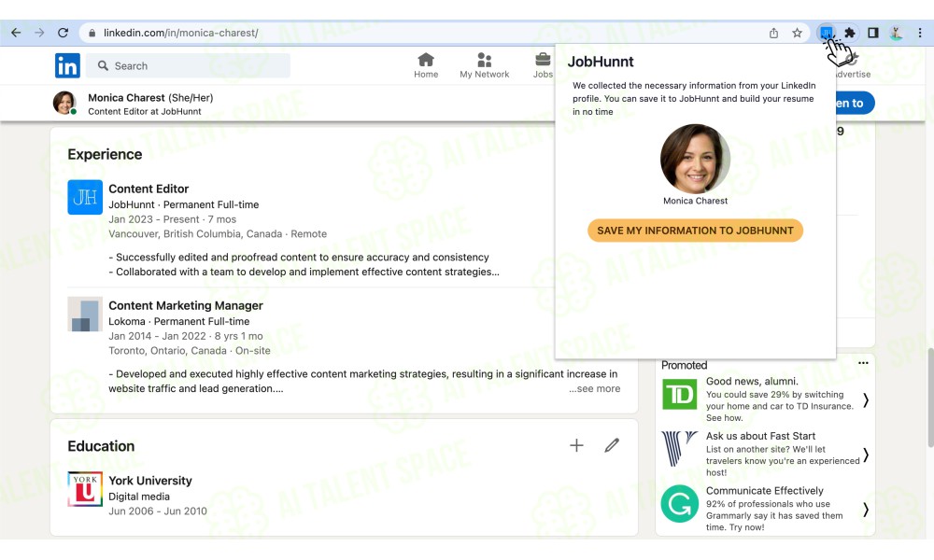Open the Extensions puzzle-piece icon

click(850, 33)
